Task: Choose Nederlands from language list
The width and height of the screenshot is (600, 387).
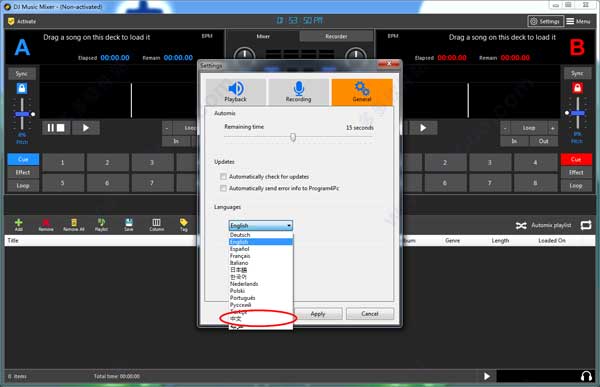Action: click(x=261, y=284)
